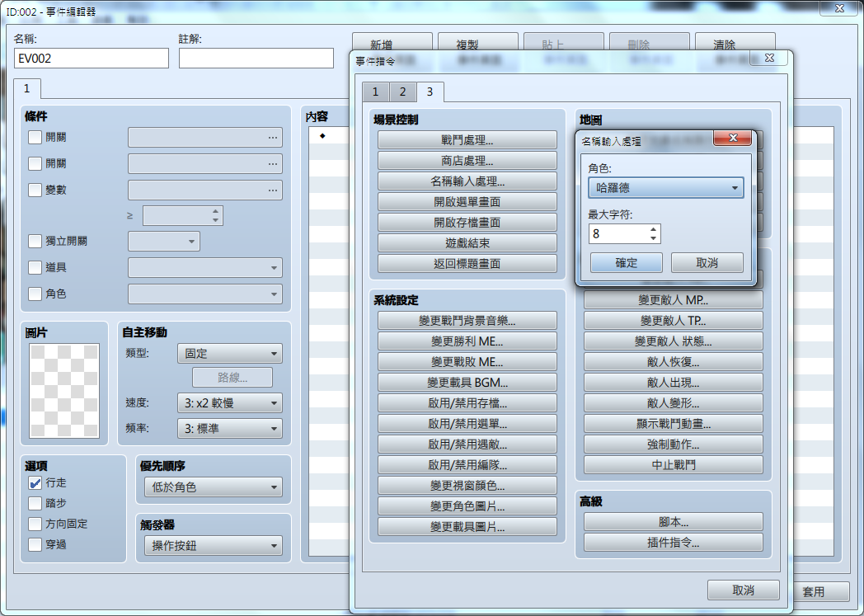
Task: Click the 戰鬥處理 command button
Action: point(467,140)
